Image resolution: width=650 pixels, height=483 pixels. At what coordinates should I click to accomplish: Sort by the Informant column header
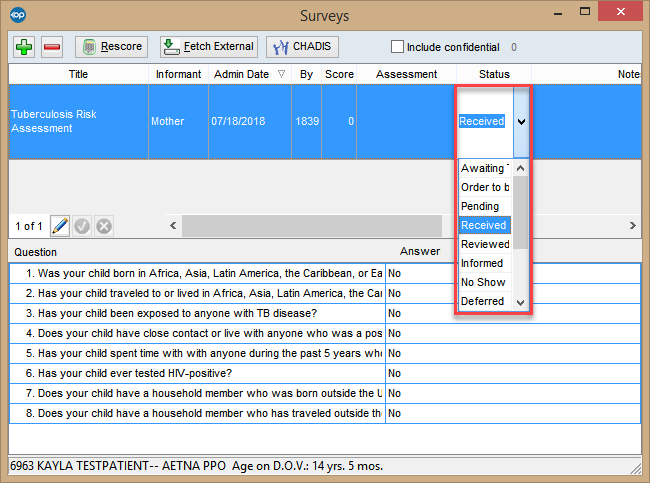tap(178, 74)
